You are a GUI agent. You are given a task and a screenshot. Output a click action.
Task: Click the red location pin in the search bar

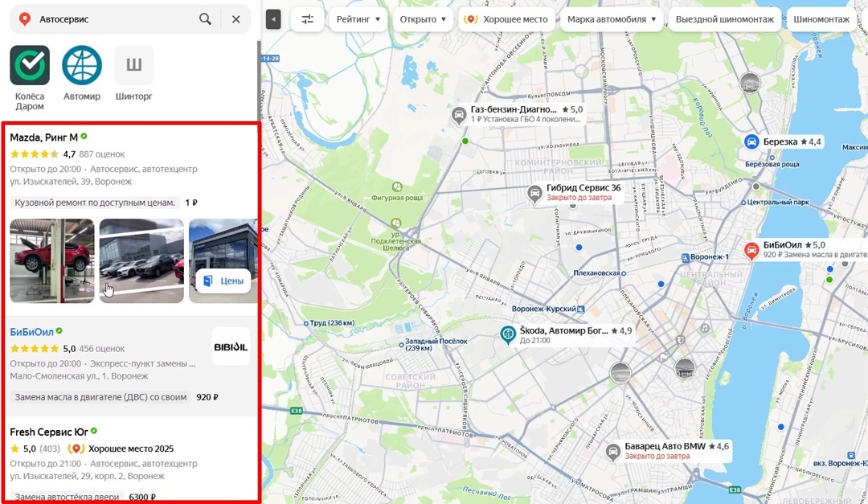pyautogui.click(x=24, y=19)
